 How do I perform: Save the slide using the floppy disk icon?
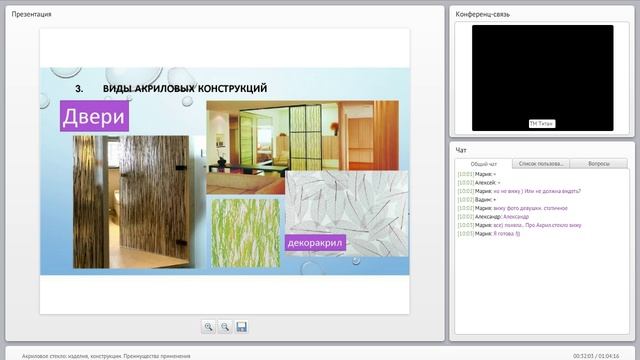click(242, 327)
